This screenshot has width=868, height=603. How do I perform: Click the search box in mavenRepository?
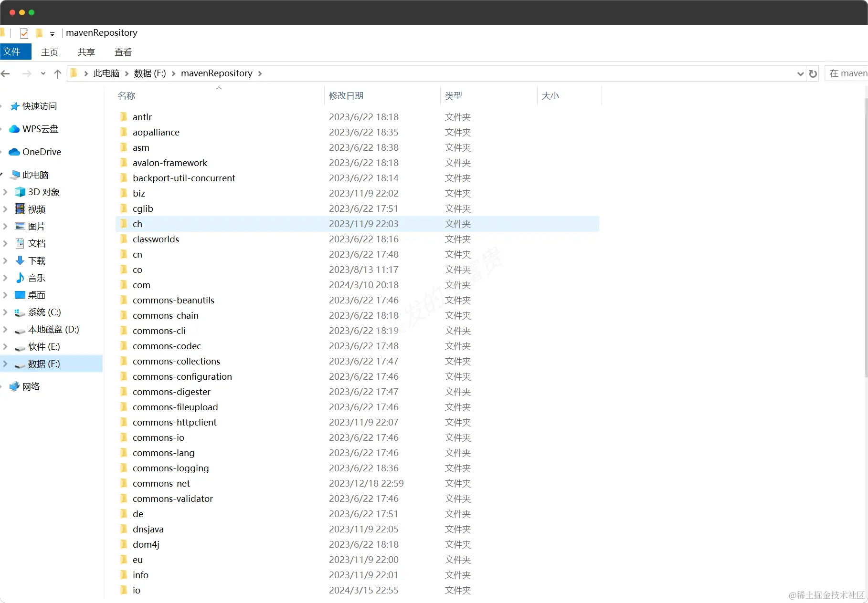tap(847, 73)
